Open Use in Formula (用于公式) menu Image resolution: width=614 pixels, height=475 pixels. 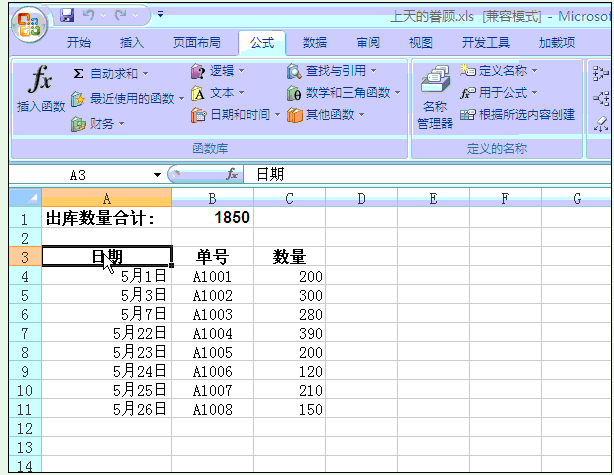(498, 93)
